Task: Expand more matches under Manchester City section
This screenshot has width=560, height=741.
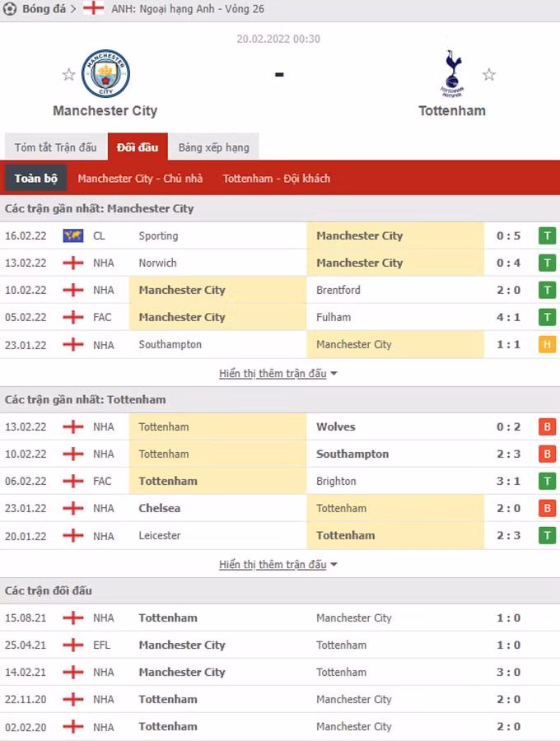Action: [x=278, y=373]
